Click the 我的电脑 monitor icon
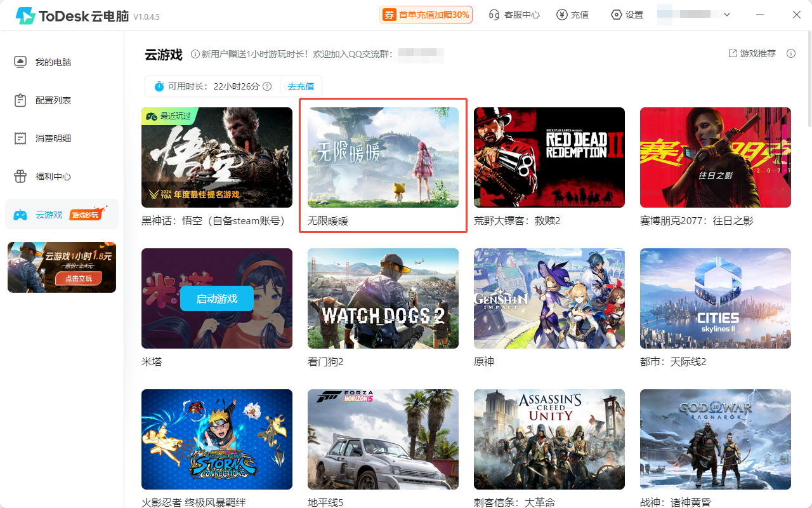The image size is (812, 508). (20, 62)
